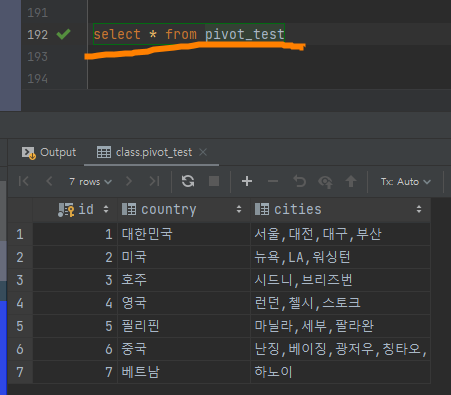Click the id cell in 호주 row

coord(75,280)
